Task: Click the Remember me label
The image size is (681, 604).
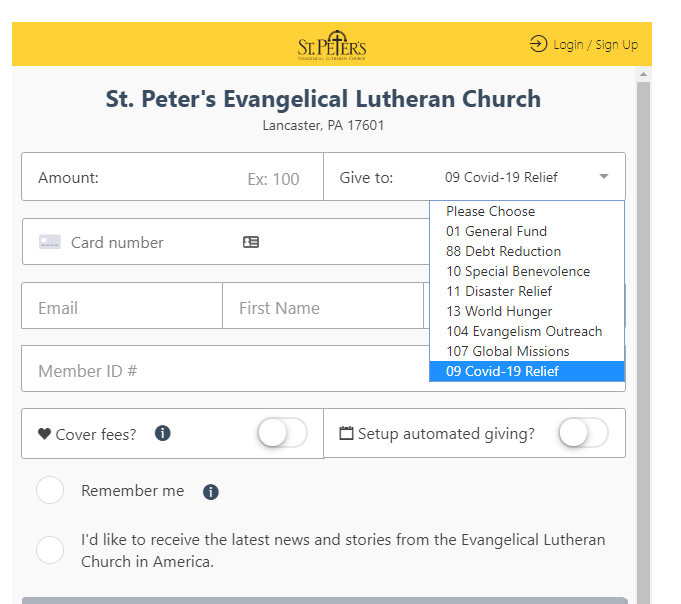Action: click(132, 491)
